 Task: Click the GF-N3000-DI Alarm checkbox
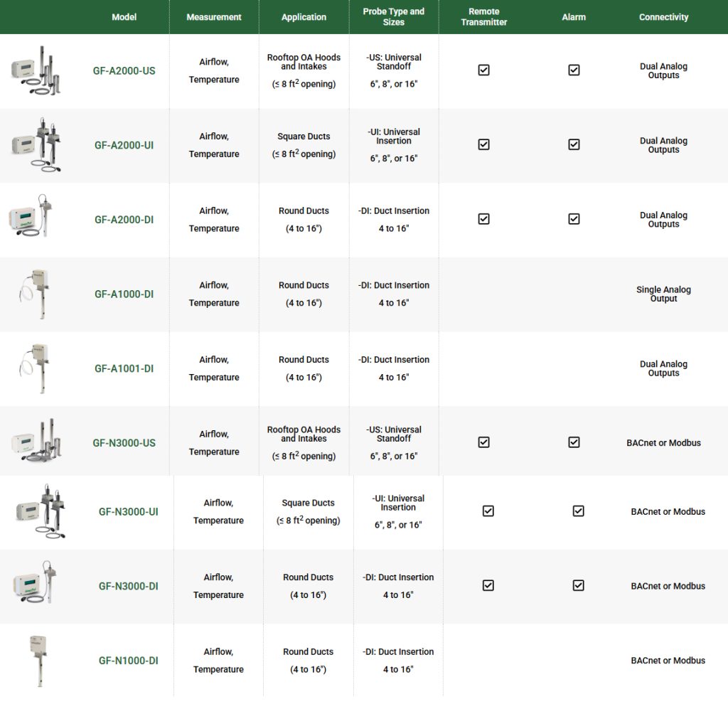(x=578, y=585)
